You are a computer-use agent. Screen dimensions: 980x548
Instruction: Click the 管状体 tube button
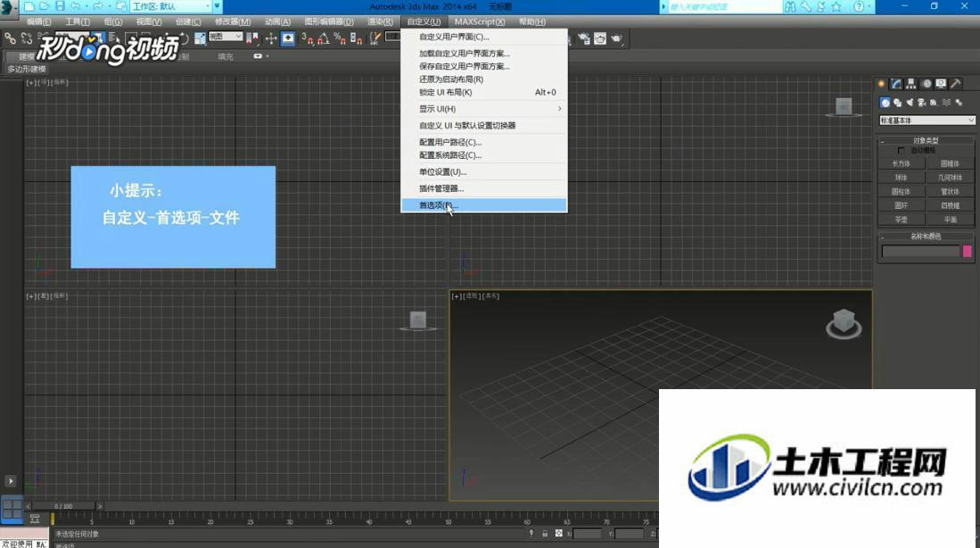coord(950,191)
